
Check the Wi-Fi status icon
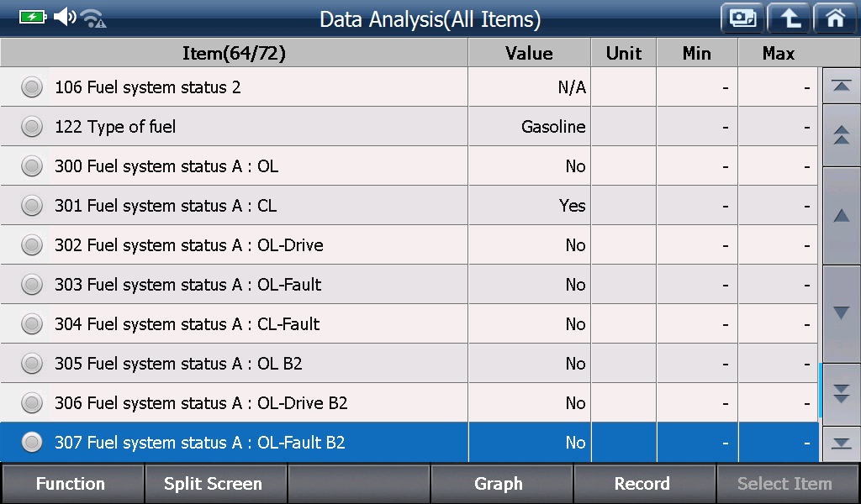coord(94,18)
